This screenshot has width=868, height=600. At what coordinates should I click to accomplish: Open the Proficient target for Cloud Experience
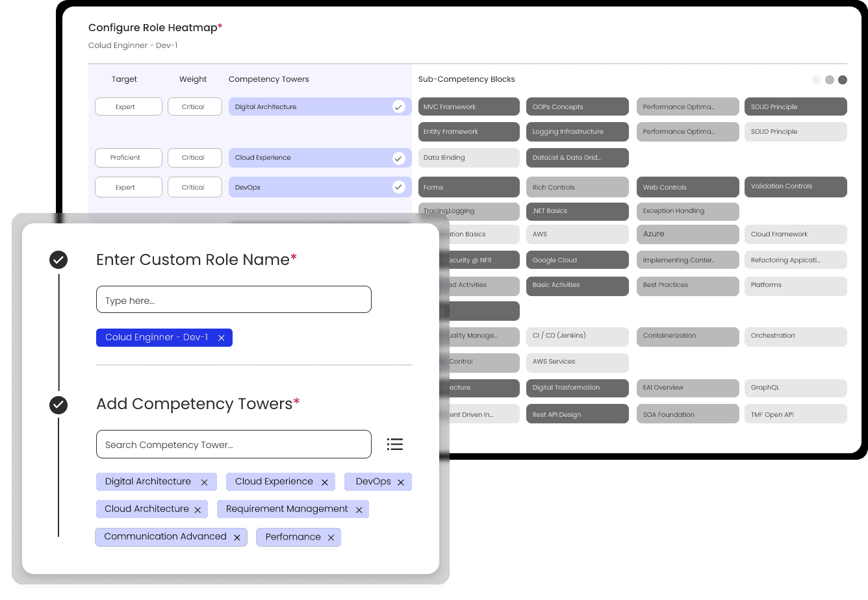point(129,158)
